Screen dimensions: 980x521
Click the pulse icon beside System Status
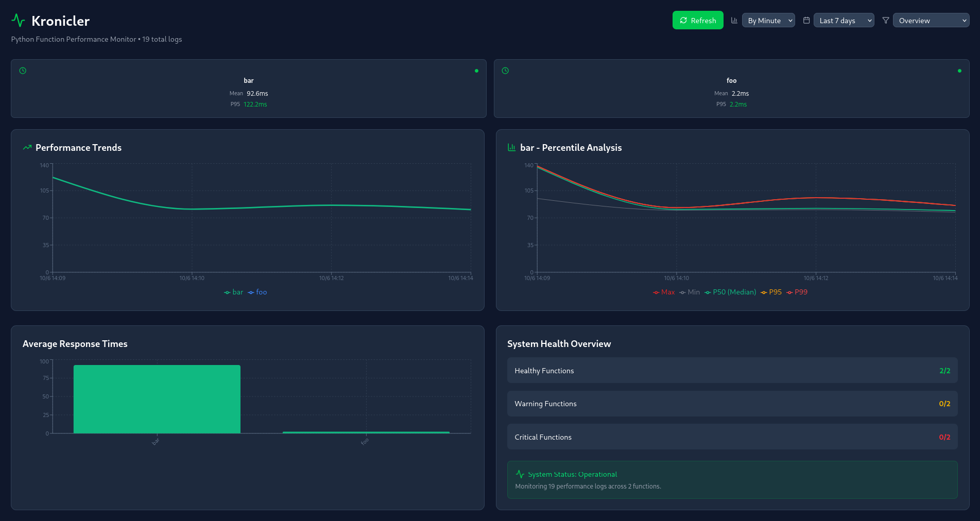click(x=520, y=474)
